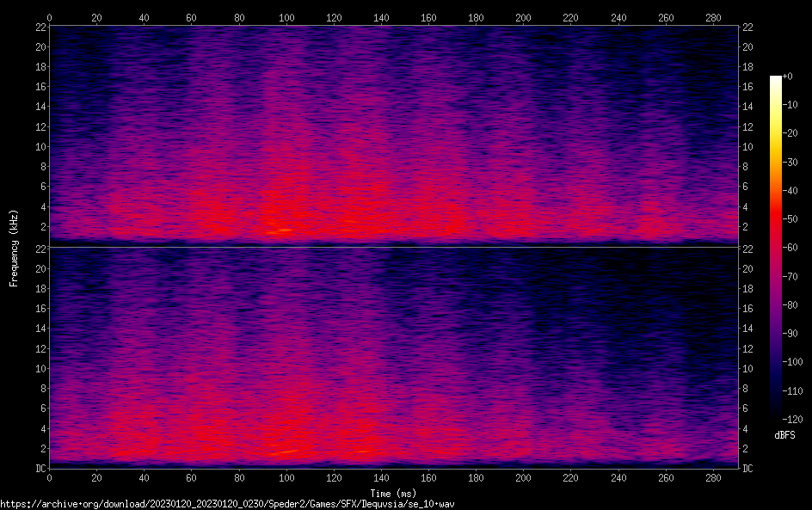Click the "Time (ms)" axis label
The height and width of the screenshot is (510, 812).
click(x=393, y=493)
